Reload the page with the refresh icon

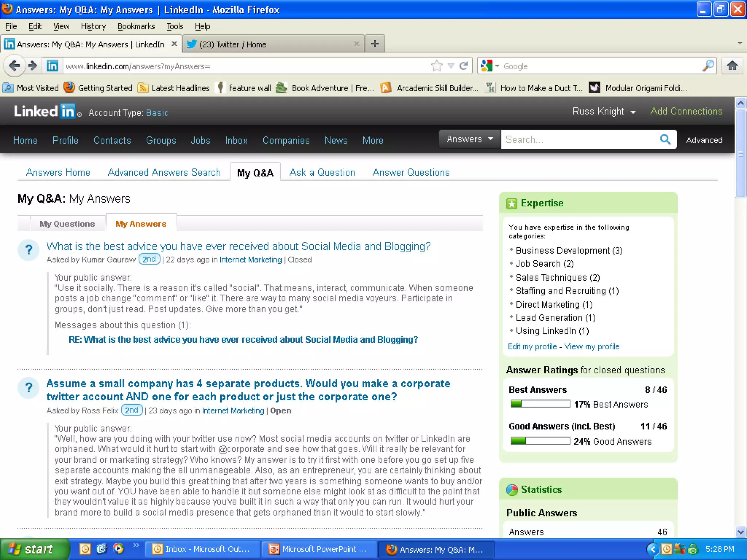tap(464, 66)
